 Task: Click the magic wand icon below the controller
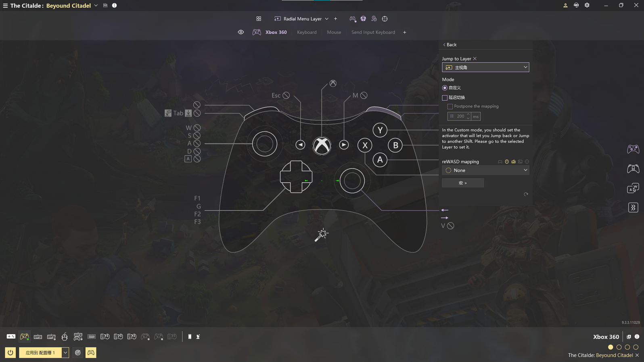click(322, 235)
